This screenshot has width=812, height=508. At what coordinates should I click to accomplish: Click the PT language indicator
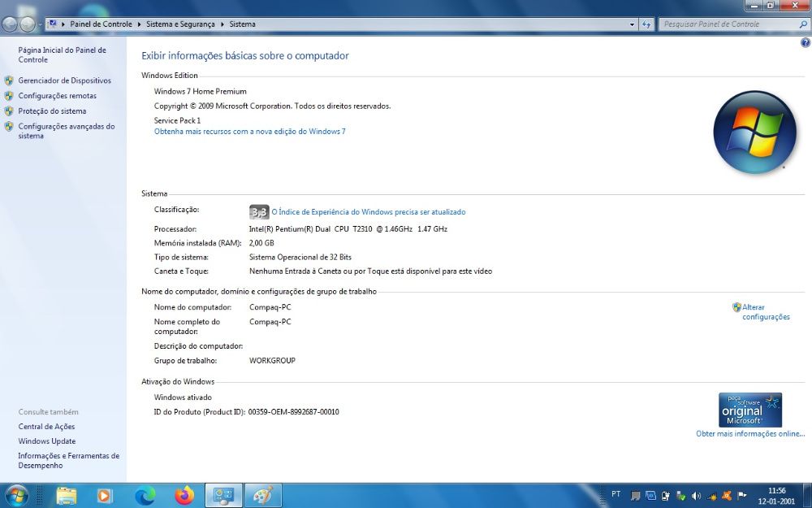tap(615, 494)
